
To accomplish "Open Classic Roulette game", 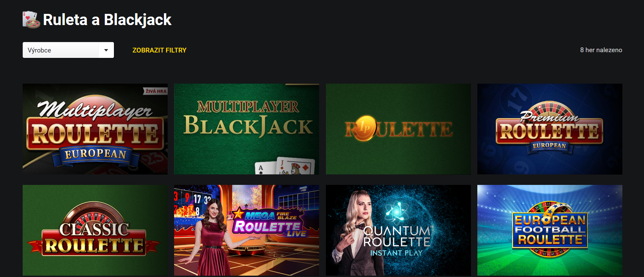I will point(95,230).
